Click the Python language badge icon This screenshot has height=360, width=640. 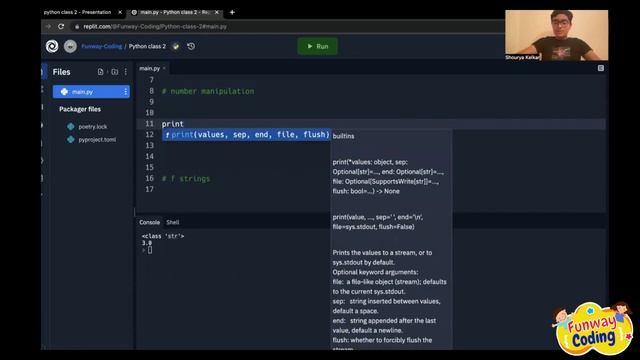click(x=176, y=46)
